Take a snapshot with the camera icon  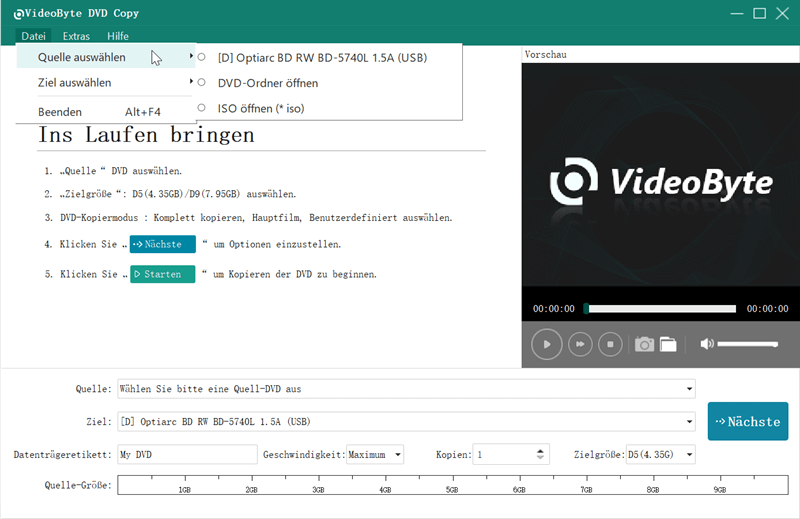point(645,344)
